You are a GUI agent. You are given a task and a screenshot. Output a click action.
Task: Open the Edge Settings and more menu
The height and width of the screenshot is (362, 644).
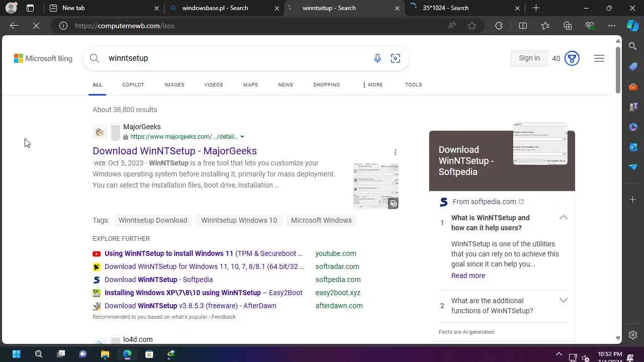pyautogui.click(x=612, y=26)
